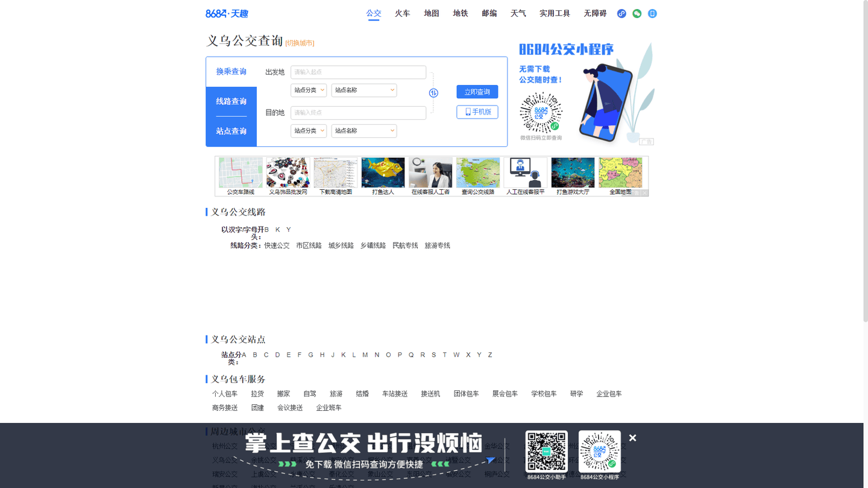The image size is (868, 488).
Task: Open the 民航专线 route category
Action: (405, 246)
